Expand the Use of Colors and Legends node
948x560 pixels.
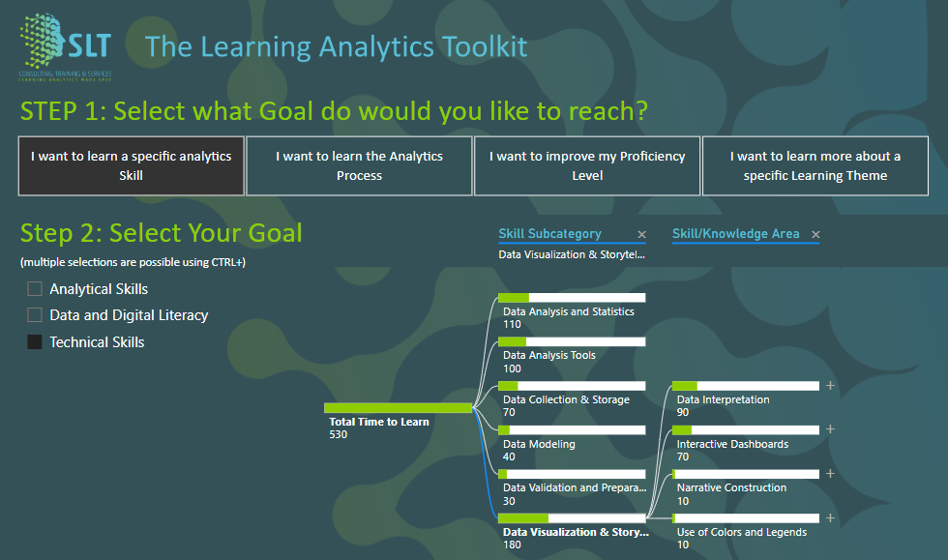(x=830, y=517)
